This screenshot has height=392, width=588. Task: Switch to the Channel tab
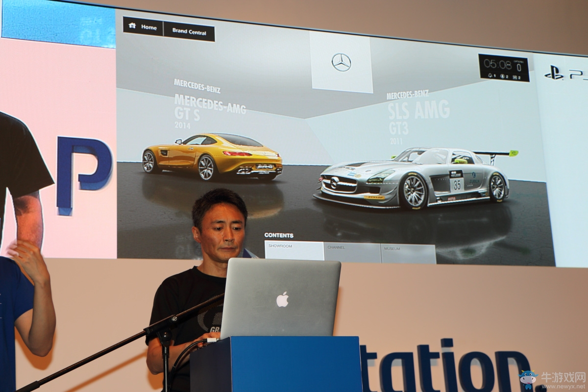pyautogui.click(x=352, y=252)
